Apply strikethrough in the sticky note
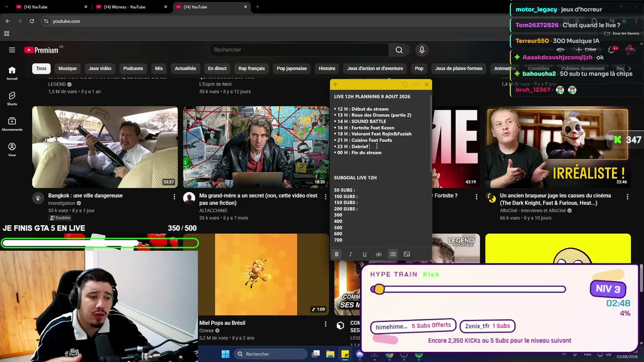This screenshot has height=362, width=644. tap(379, 254)
